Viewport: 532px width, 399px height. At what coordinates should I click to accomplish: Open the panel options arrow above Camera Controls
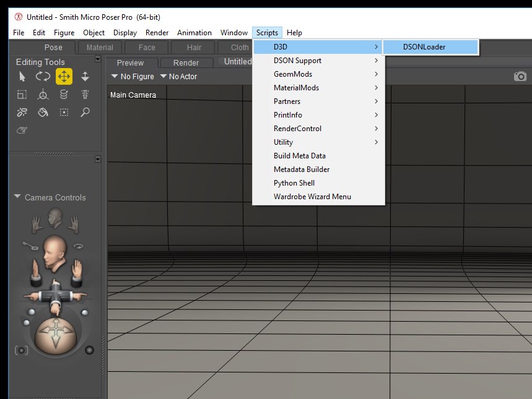pyautogui.click(x=98, y=159)
